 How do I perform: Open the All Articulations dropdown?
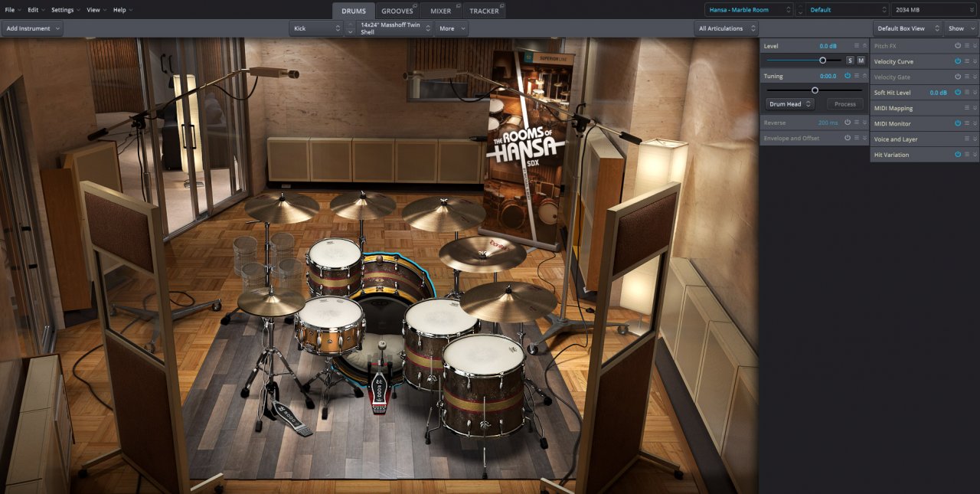coord(727,28)
